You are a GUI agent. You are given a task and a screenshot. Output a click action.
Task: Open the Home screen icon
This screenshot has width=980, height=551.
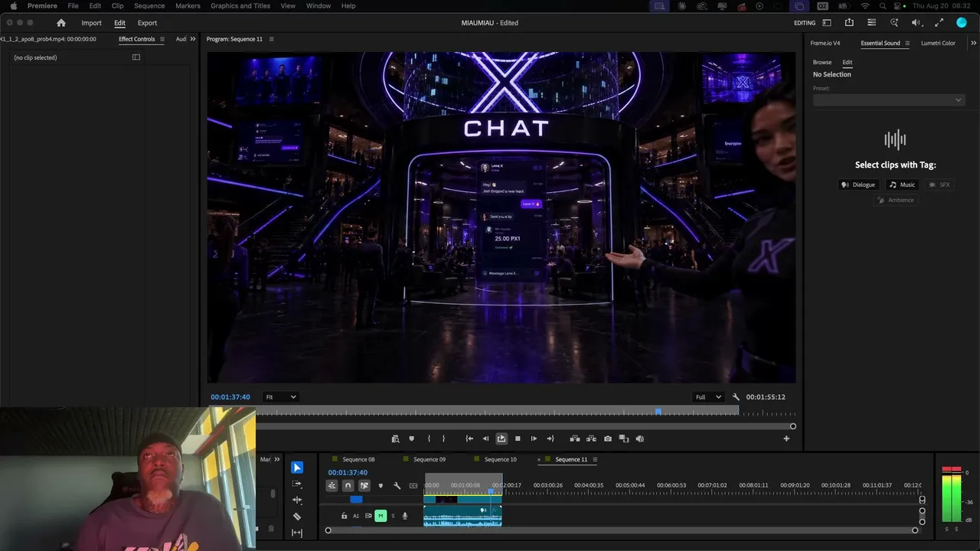[x=61, y=23]
